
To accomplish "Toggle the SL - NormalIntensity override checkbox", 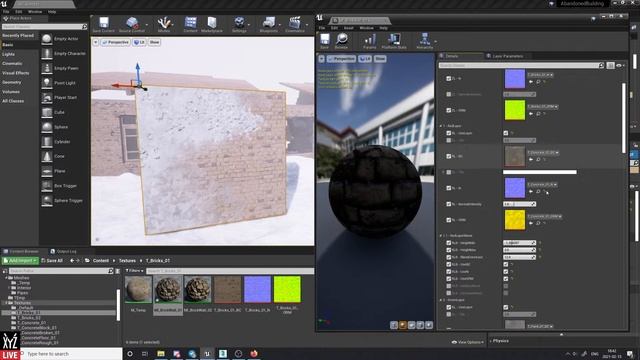I will tap(449, 204).
